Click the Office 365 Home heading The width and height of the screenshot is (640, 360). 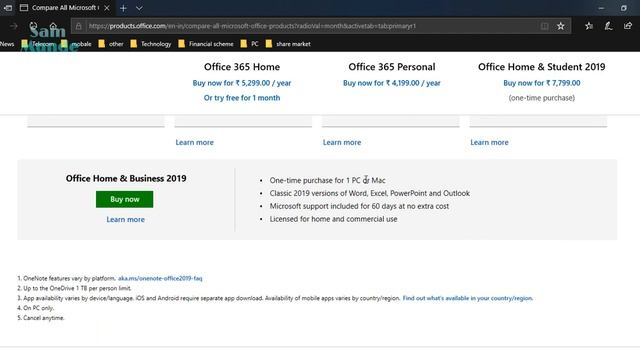pos(242,67)
